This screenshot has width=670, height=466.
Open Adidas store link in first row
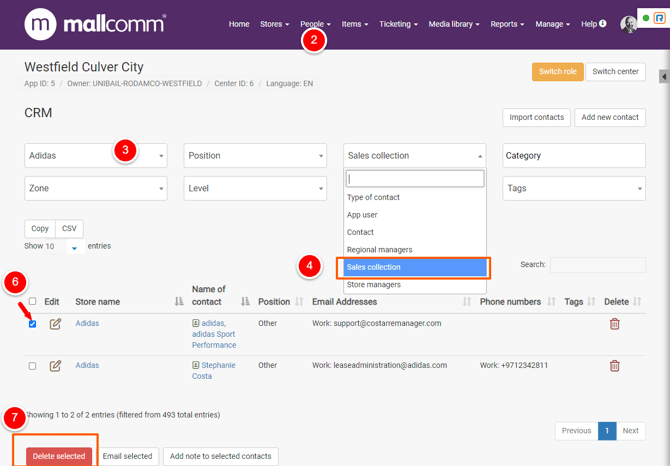click(87, 323)
